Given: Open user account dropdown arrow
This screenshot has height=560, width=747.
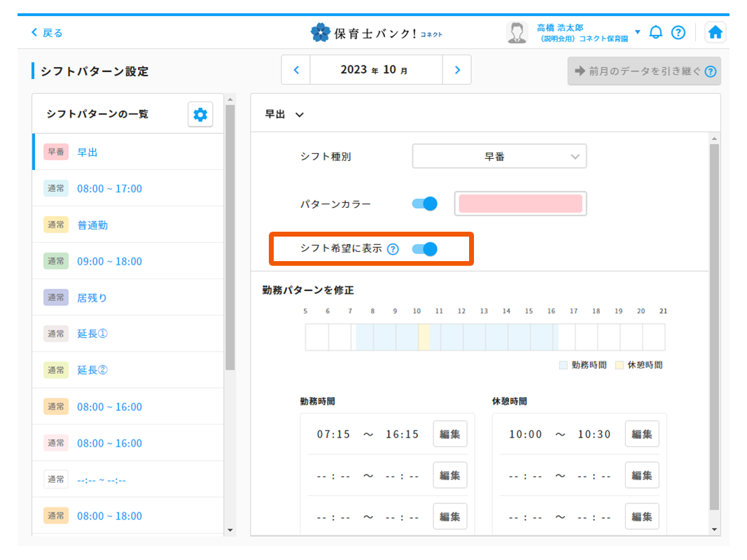Looking at the screenshot, I should click(637, 32).
